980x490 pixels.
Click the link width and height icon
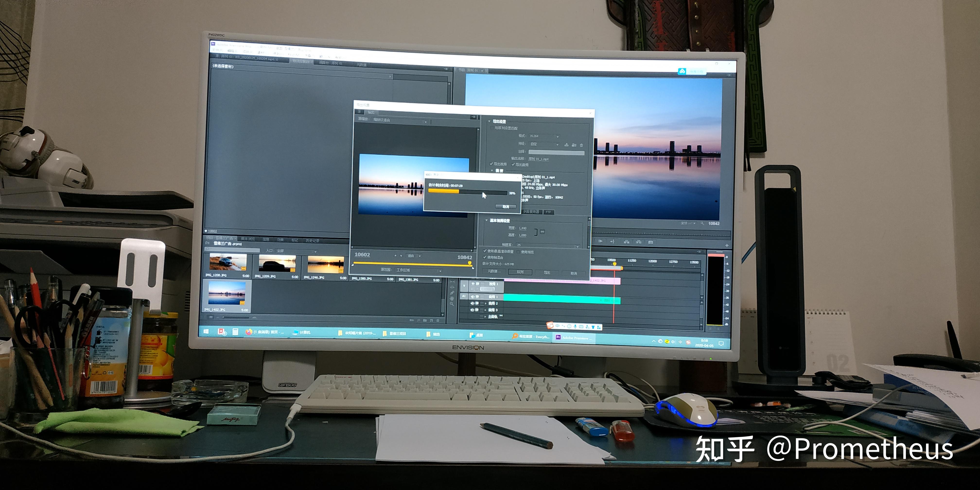542,232
